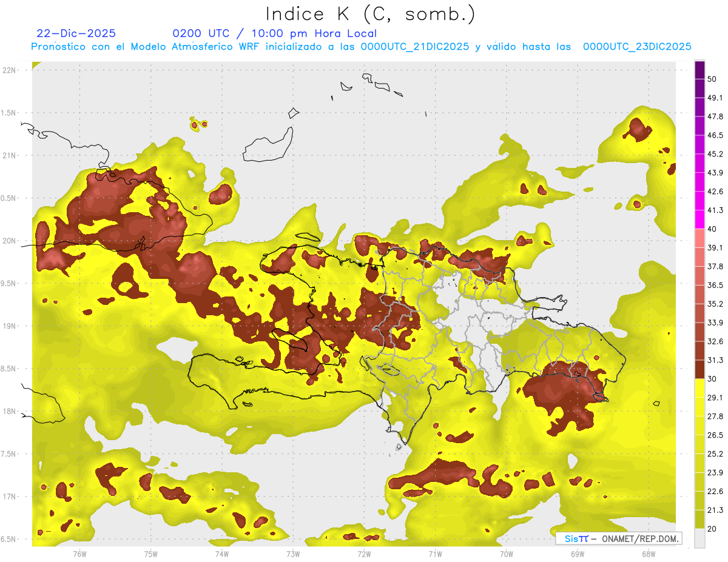The height and width of the screenshot is (562, 728).
Task: Click the '22N' latitude label
Action: [9, 70]
